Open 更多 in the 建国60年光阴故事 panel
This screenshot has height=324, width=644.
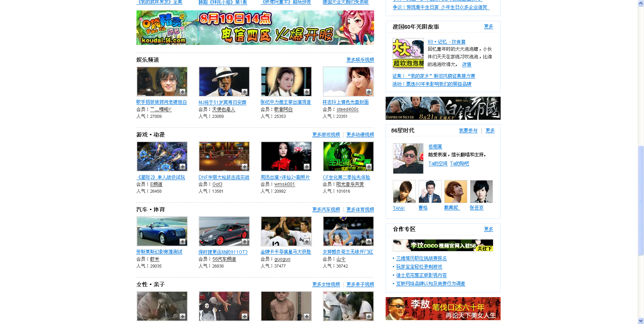[x=489, y=26]
